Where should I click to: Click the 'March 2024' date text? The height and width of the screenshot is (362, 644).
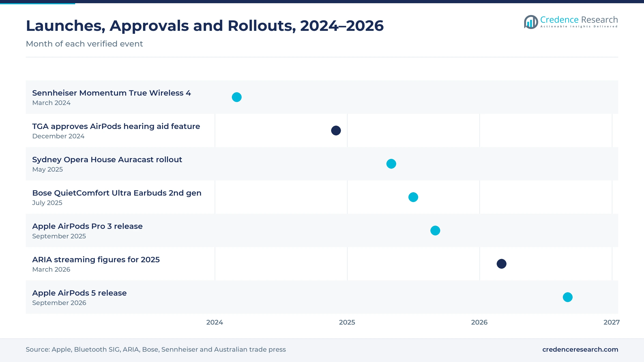click(51, 103)
